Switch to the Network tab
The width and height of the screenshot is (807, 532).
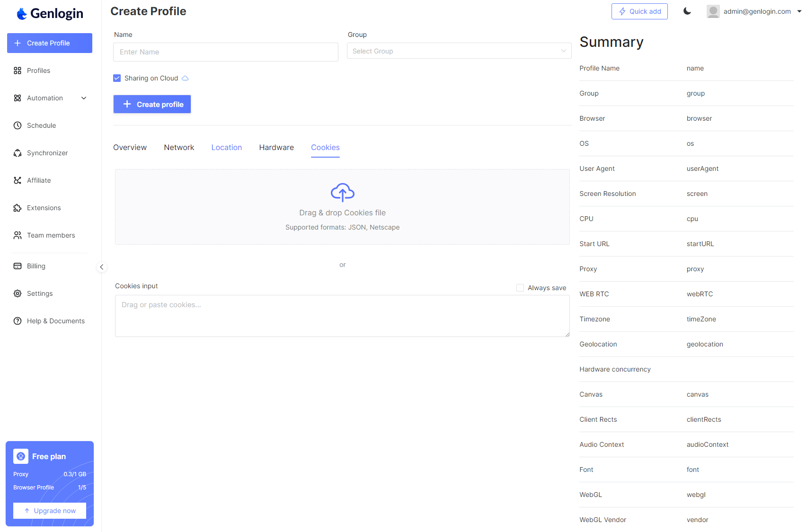click(179, 148)
